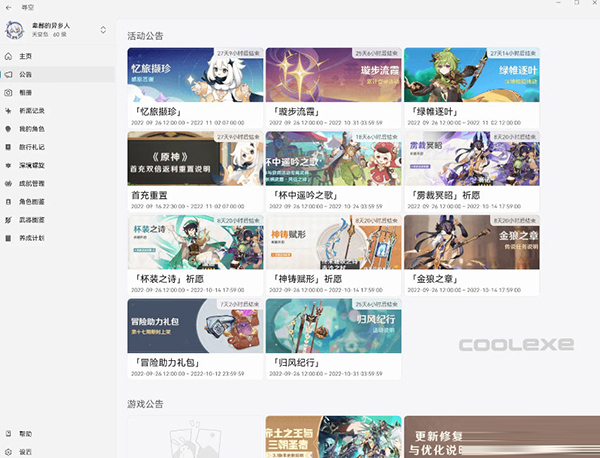Screen dimensions: 600x458
Task: Click the date range under 「归风纪行」
Action: [x=326, y=373]
